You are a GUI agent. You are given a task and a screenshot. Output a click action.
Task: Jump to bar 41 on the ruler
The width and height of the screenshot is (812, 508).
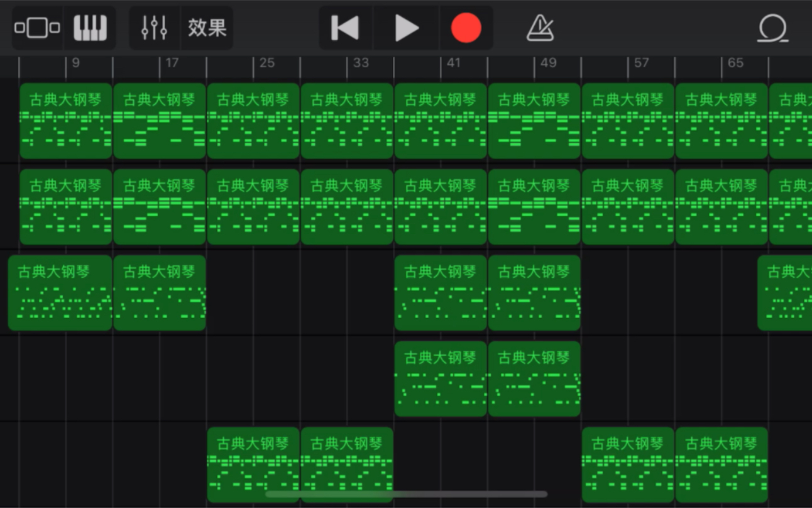[454, 63]
